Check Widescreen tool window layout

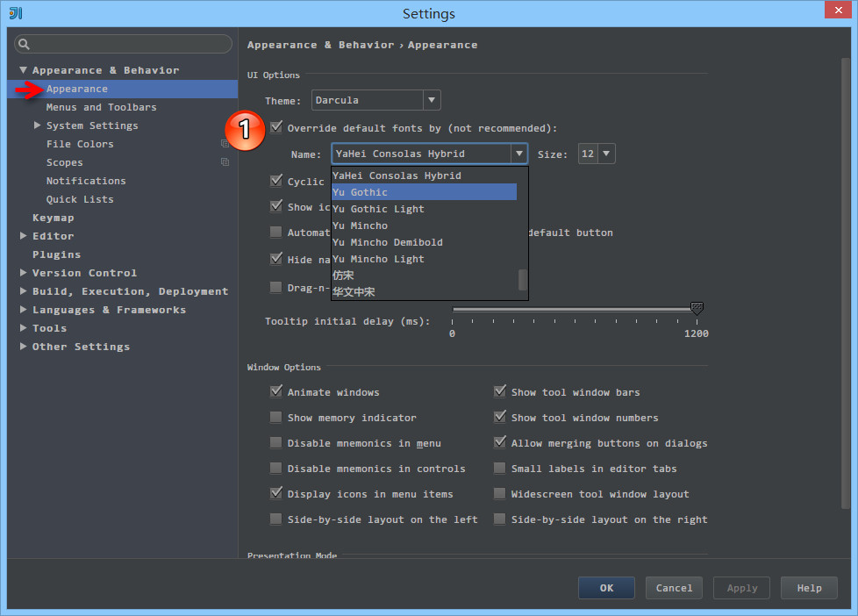click(x=499, y=493)
